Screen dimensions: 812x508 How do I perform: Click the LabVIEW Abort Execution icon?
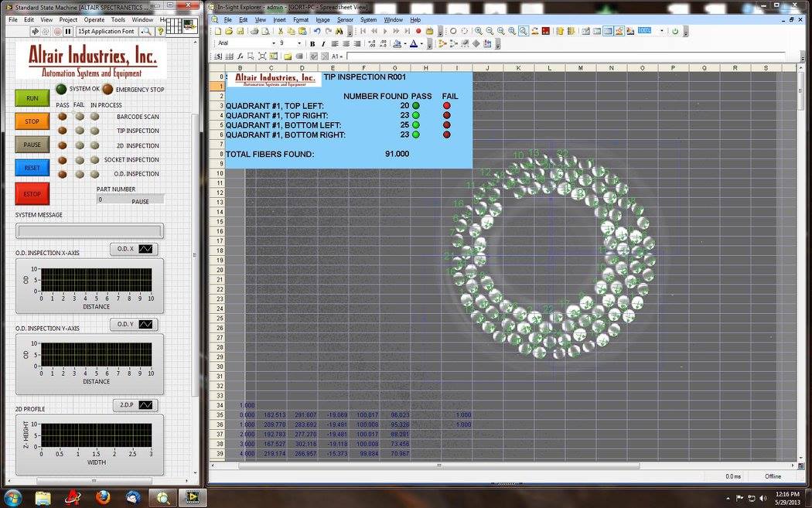(x=57, y=32)
